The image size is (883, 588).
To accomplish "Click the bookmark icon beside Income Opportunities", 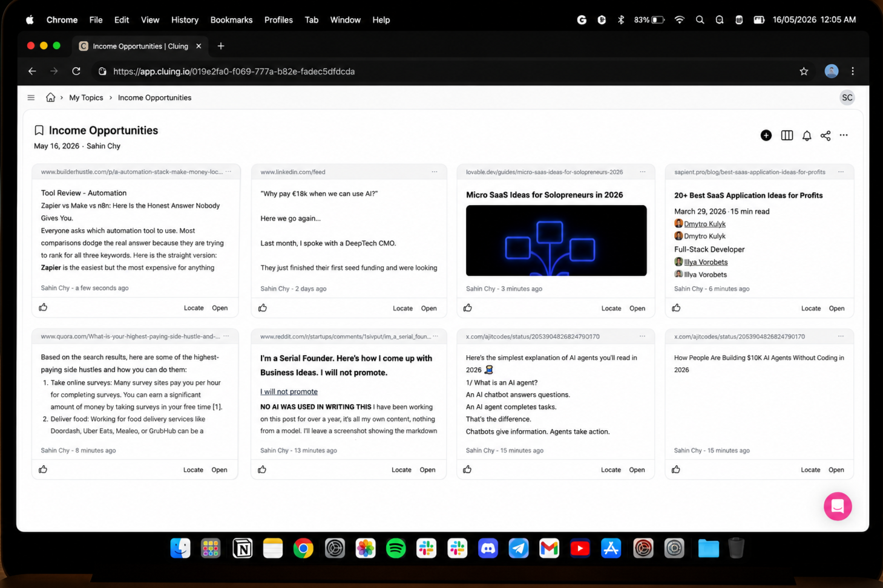I will click(39, 130).
